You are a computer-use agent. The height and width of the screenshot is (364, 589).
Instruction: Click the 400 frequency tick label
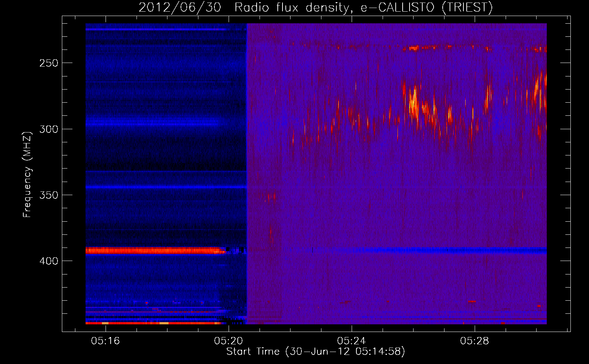pyautogui.click(x=49, y=261)
